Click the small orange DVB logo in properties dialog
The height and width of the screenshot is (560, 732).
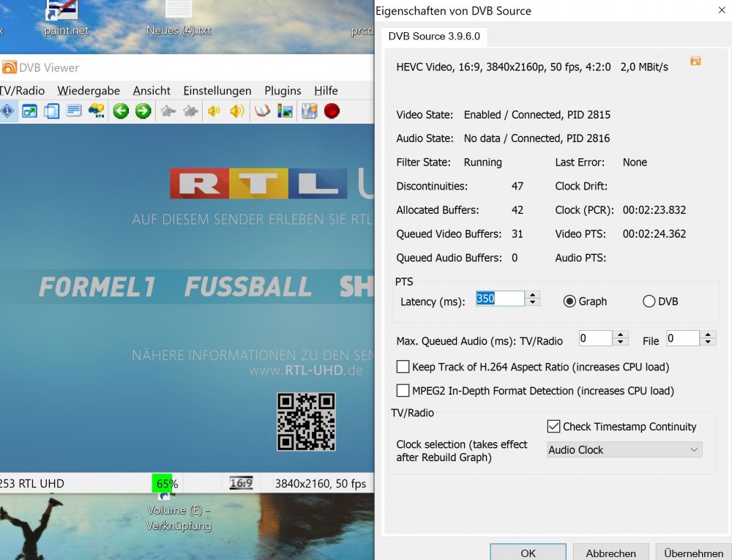695,61
